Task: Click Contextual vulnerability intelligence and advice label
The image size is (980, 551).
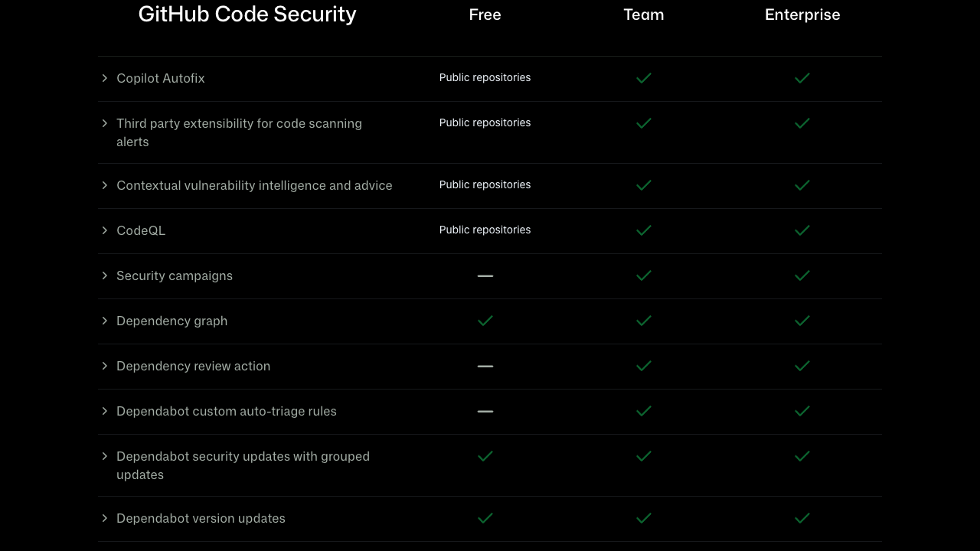Action: [254, 185]
